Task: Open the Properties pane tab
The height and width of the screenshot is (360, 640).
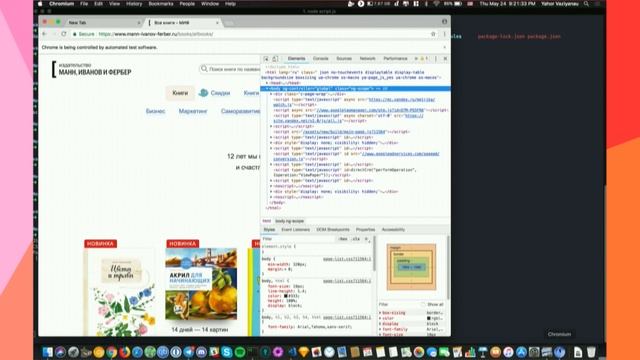Action: coord(365,230)
